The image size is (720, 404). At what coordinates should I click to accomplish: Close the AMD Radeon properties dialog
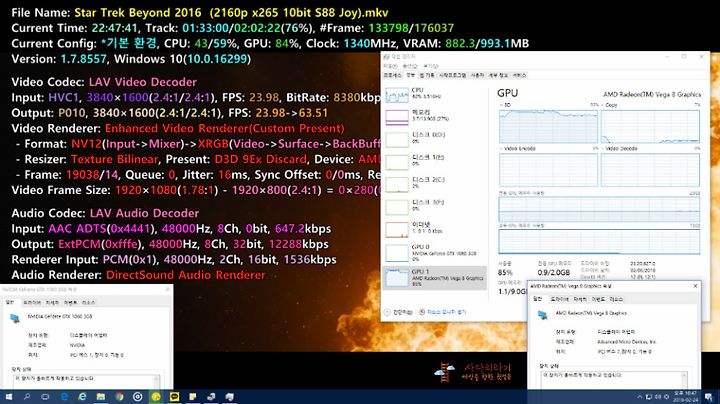point(695,286)
